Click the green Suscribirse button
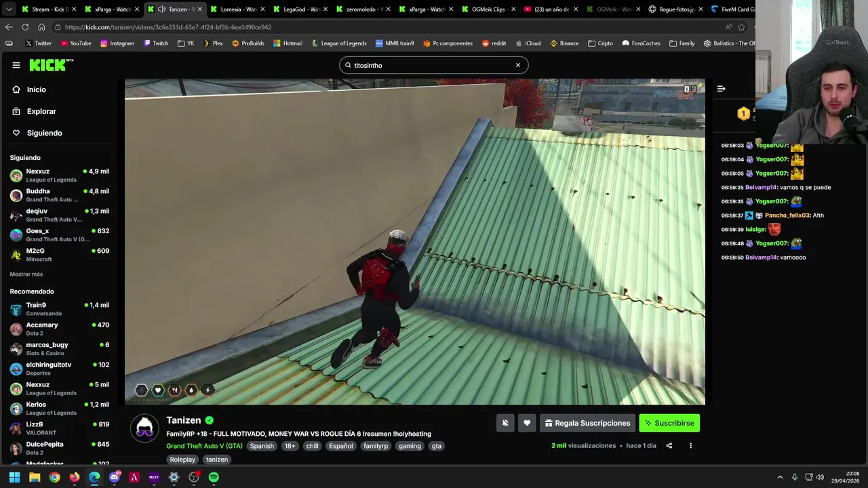Image resolution: width=868 pixels, height=488 pixels. pos(669,423)
